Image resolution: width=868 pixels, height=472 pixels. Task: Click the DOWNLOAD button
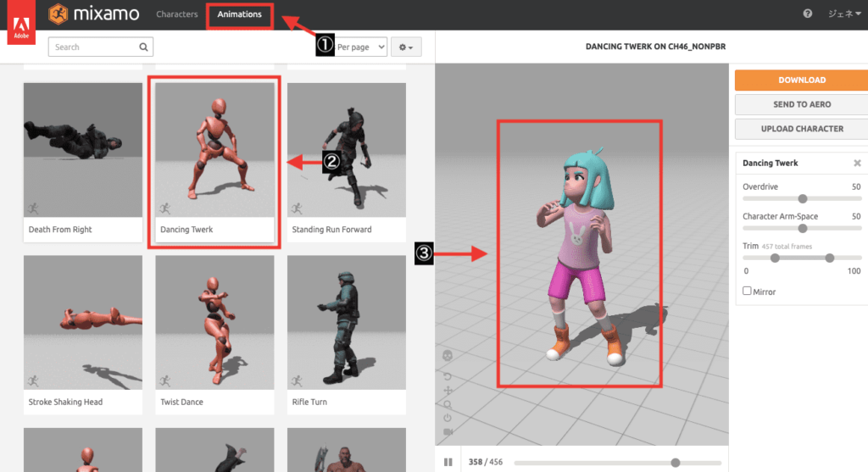(802, 81)
